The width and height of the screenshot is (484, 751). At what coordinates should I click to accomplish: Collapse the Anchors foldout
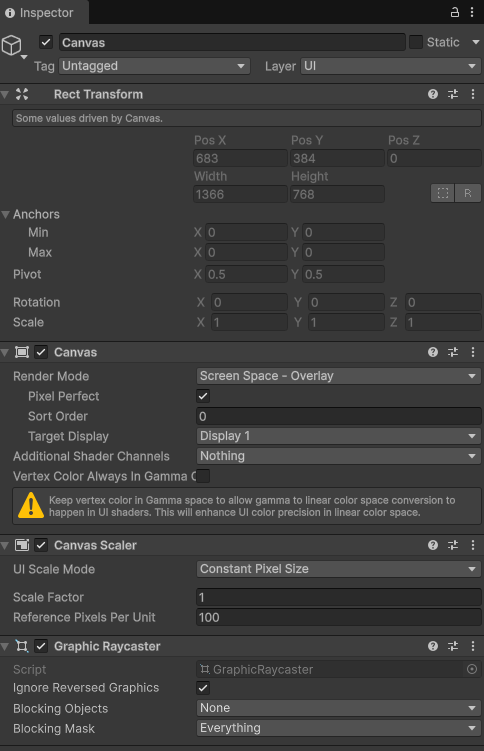pos(5,214)
